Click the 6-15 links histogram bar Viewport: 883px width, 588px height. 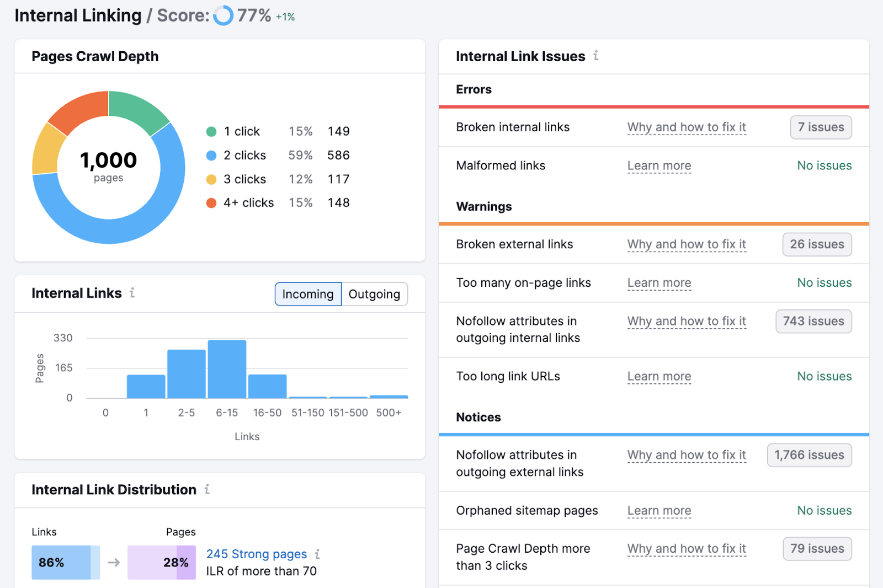[226, 368]
